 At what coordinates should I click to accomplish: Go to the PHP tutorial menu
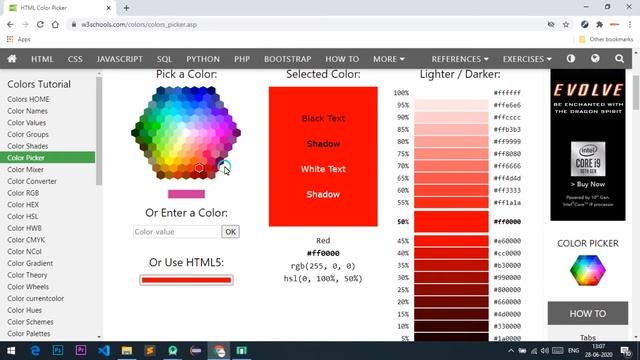pos(242,59)
